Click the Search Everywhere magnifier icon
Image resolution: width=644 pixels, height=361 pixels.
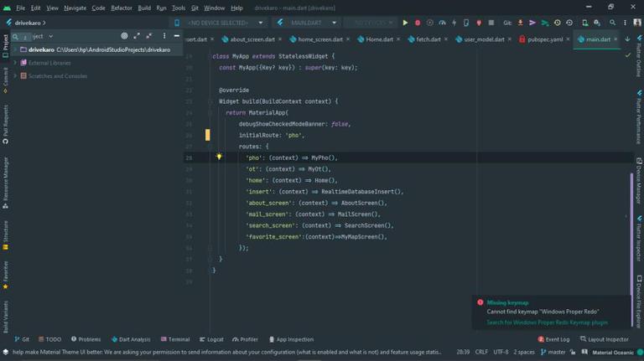point(613,23)
